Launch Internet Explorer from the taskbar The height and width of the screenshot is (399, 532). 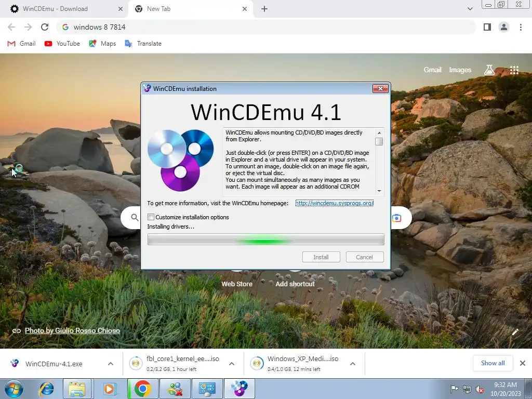coord(46,389)
